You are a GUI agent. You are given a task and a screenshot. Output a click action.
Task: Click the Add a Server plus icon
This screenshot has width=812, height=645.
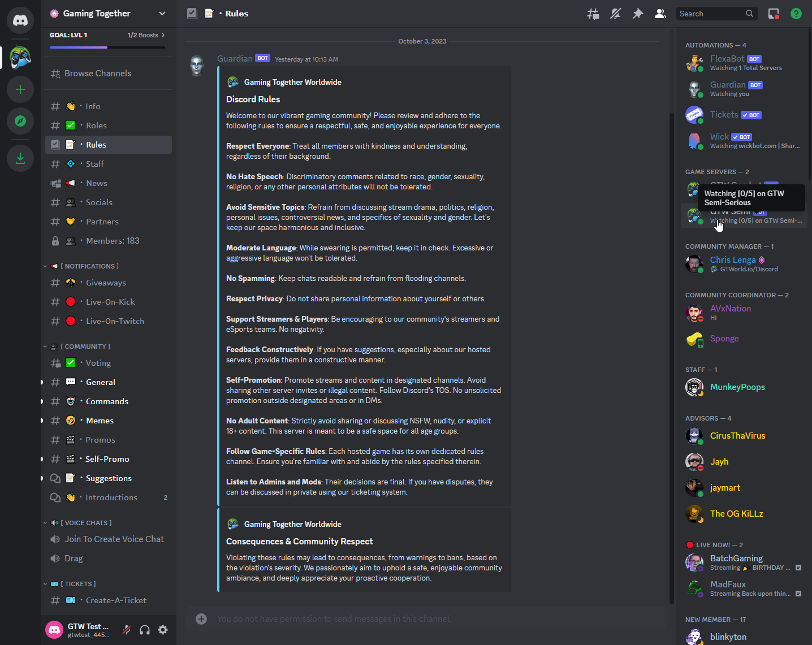coord(20,89)
